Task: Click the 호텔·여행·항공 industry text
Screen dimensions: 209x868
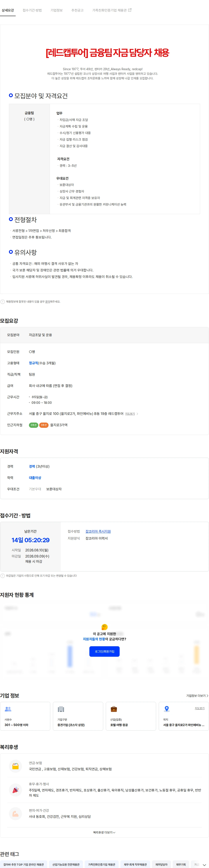Action: [x=119, y=725]
